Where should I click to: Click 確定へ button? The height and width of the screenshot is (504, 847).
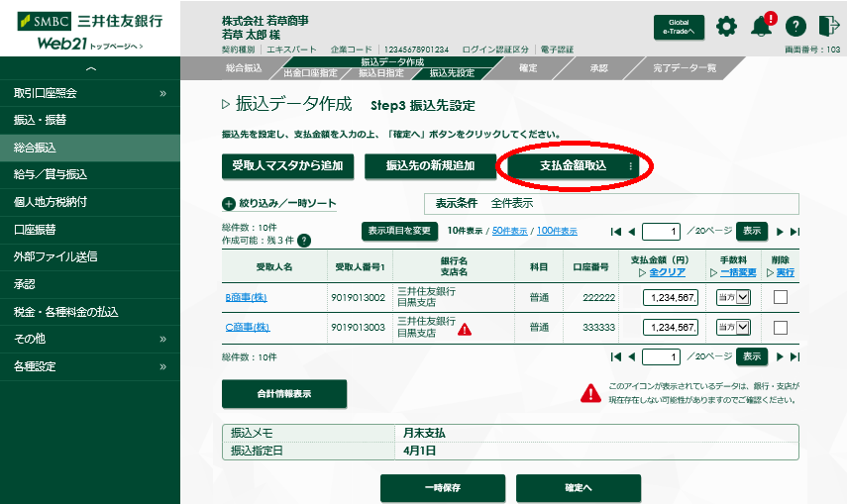tap(578, 488)
